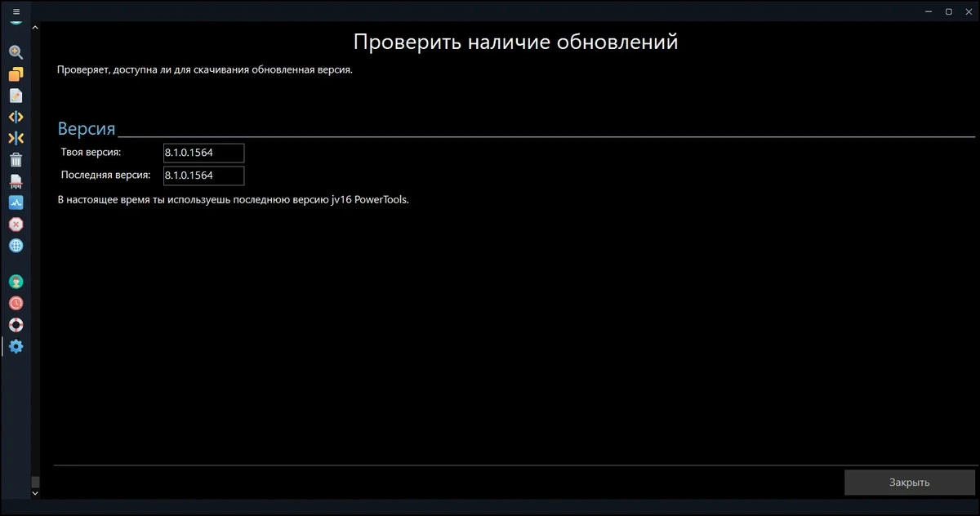Open the file merge arrows icon
The image size is (980, 516).
(x=16, y=138)
